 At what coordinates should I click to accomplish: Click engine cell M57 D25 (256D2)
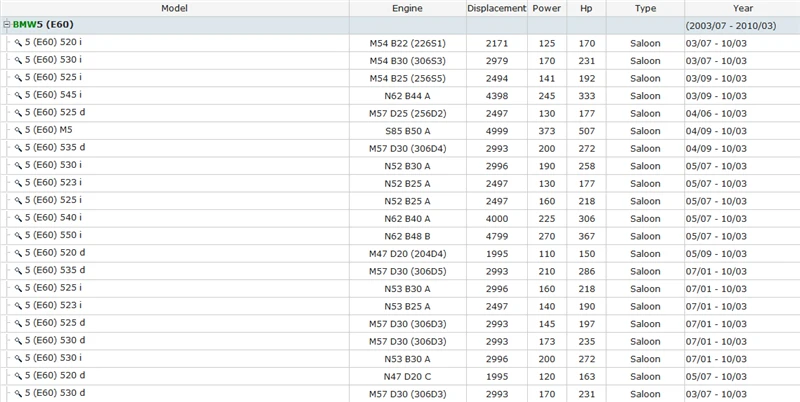pos(407,113)
